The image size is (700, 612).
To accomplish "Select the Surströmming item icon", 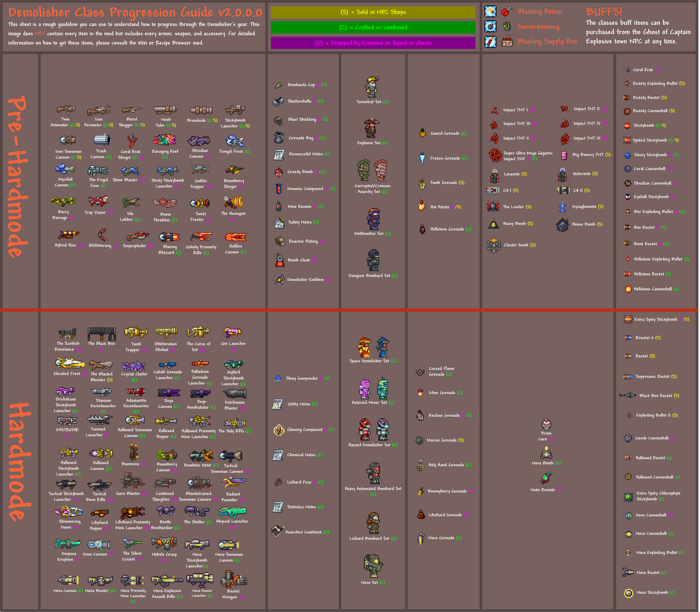I will [x=507, y=26].
